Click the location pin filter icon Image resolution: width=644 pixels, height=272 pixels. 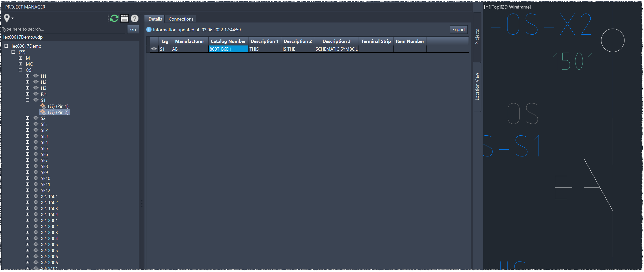pyautogui.click(x=7, y=18)
